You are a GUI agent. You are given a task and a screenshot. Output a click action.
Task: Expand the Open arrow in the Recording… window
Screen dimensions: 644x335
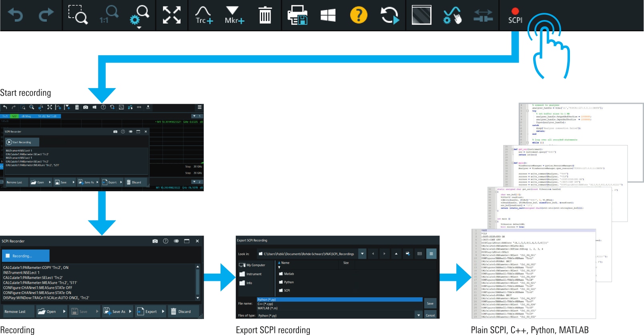pyautogui.click(x=64, y=311)
